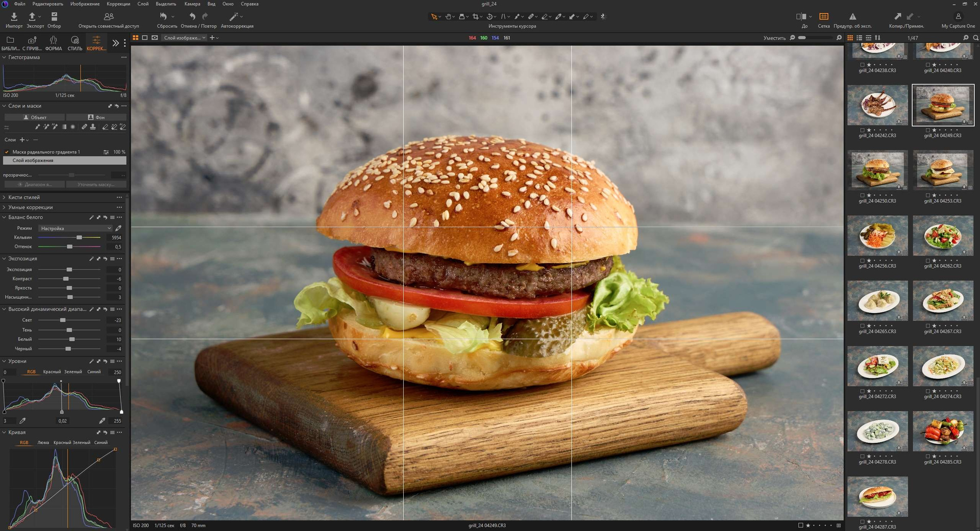The image size is (980, 531).
Task: Select the Pan hand cursor tool
Action: 448,17
